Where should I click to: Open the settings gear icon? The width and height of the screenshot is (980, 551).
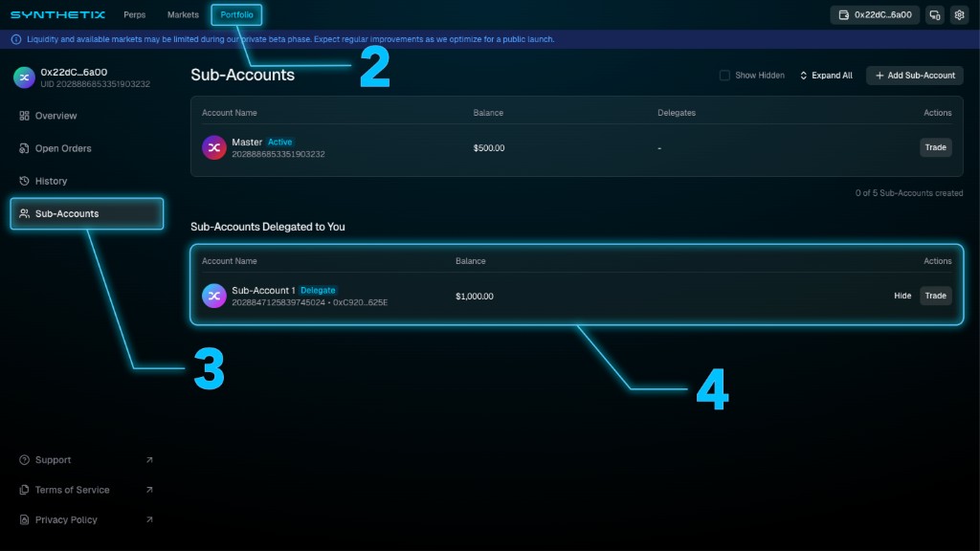pyautogui.click(x=958, y=15)
